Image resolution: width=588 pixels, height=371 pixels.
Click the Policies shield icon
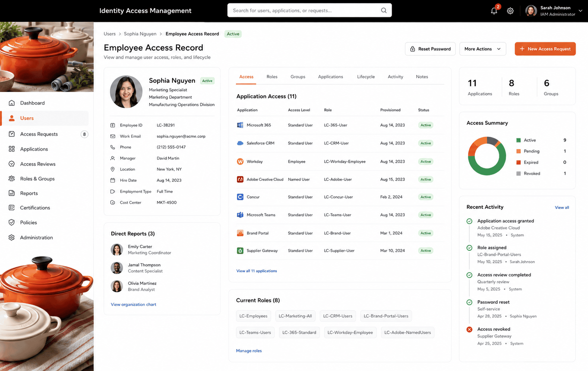[x=12, y=222]
